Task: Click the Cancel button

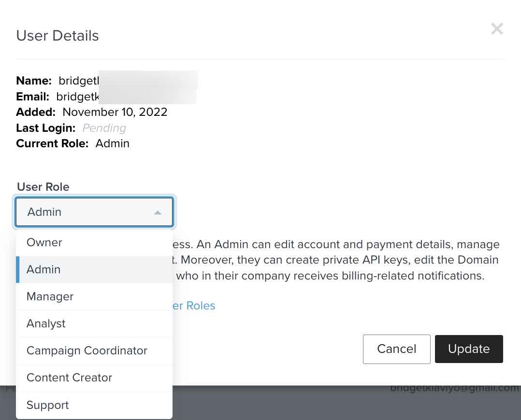Action: tap(396, 349)
